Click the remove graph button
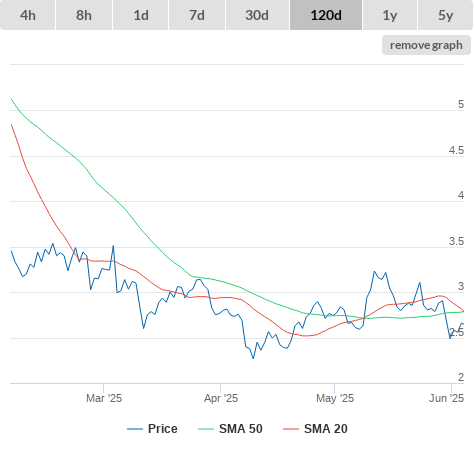The width and height of the screenshot is (474, 455). click(426, 45)
